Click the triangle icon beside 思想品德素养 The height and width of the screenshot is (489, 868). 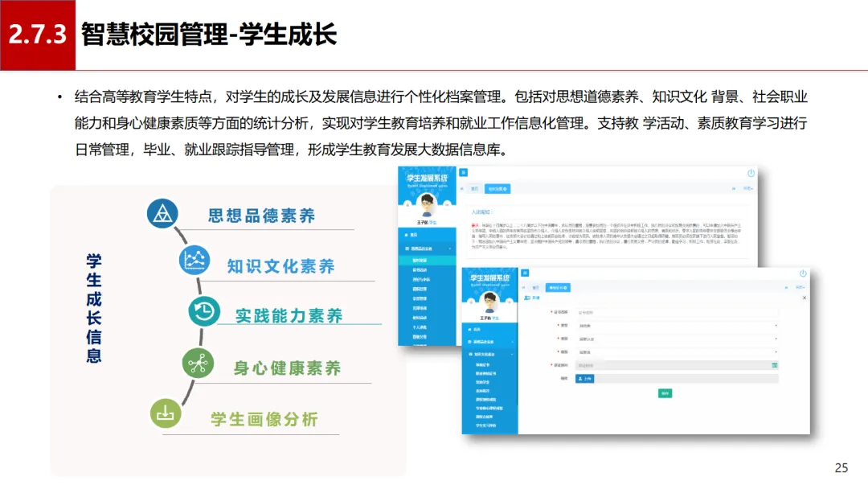click(162, 213)
